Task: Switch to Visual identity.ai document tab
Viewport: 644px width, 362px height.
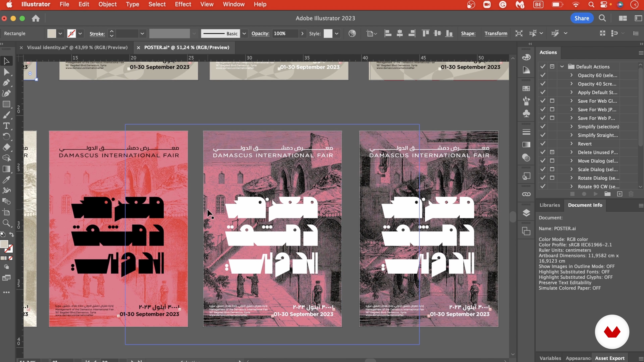Action: [x=77, y=47]
